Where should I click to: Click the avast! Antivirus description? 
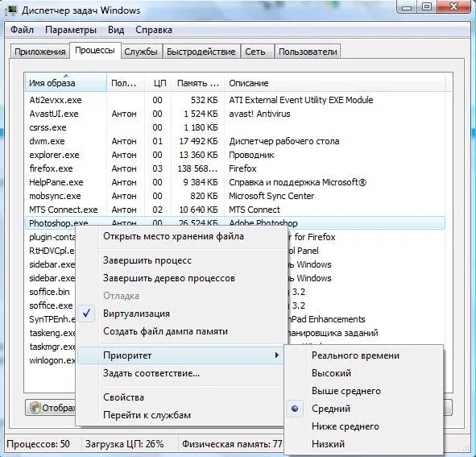[259, 114]
